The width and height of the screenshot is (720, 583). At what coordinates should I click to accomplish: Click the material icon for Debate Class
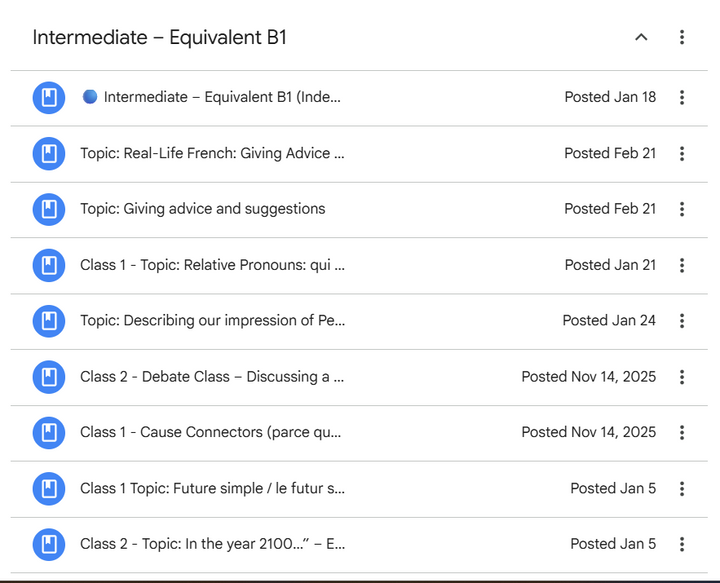tap(49, 377)
